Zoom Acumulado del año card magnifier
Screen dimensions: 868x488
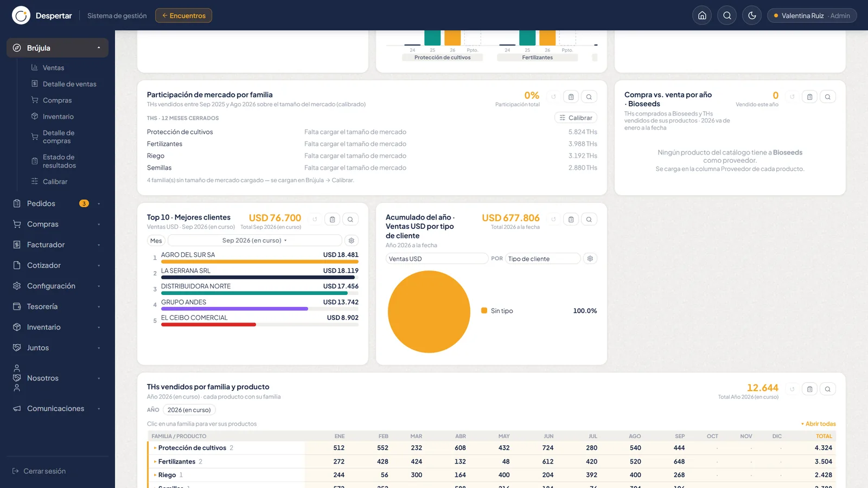[589, 219]
